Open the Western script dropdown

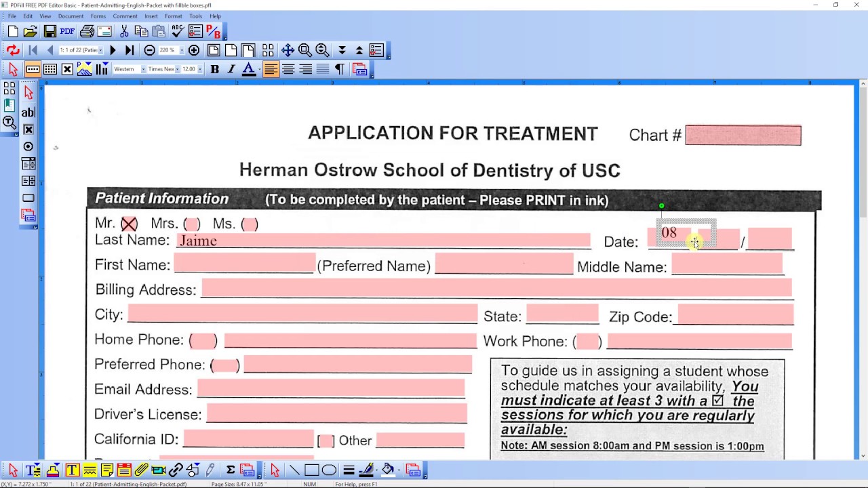143,69
